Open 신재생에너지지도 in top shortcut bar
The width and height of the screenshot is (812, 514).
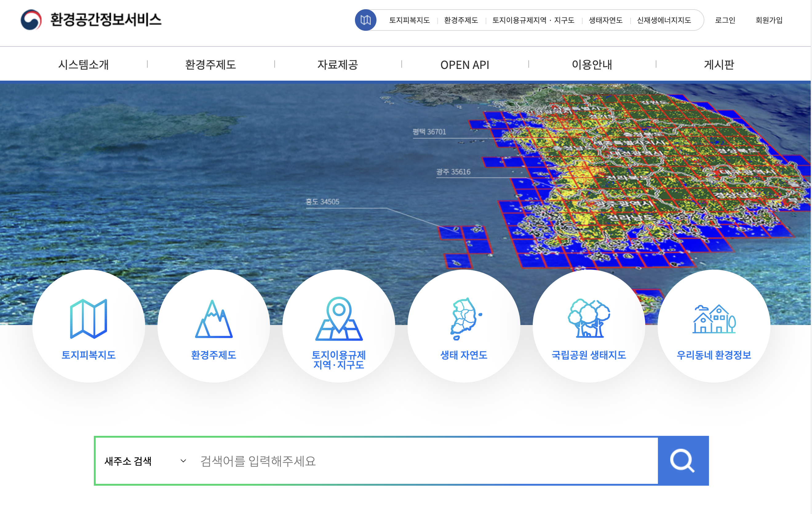tap(664, 20)
